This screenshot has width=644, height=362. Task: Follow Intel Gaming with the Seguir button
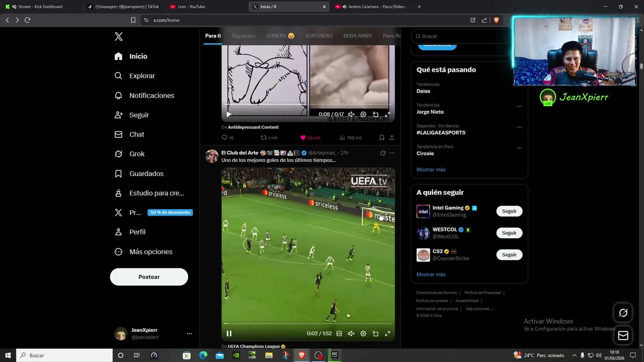tap(509, 211)
